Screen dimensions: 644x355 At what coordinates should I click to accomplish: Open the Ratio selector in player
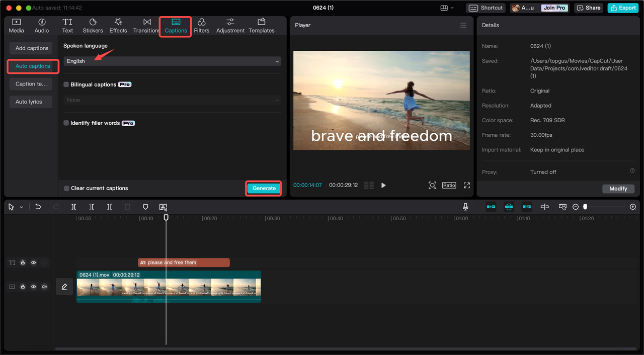coord(449,185)
